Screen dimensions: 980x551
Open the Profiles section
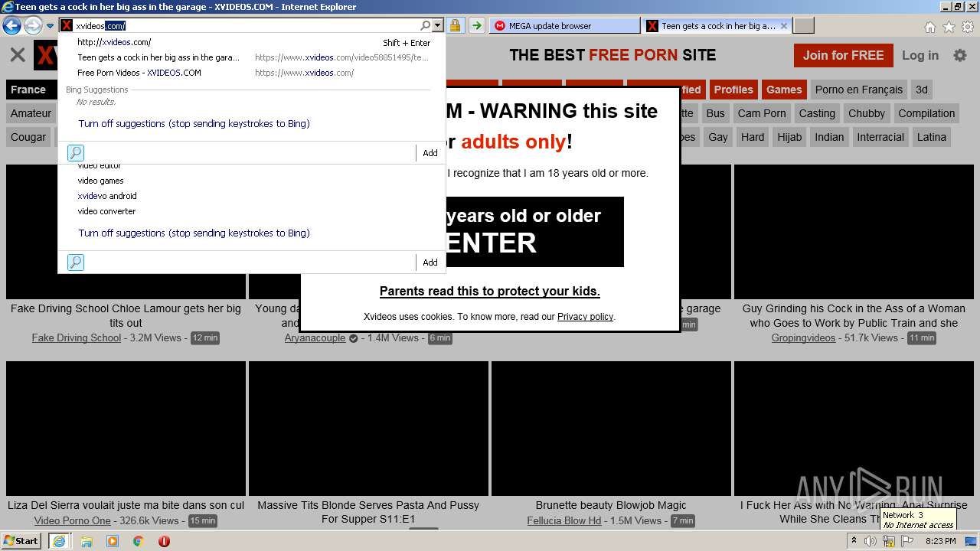coord(733,90)
